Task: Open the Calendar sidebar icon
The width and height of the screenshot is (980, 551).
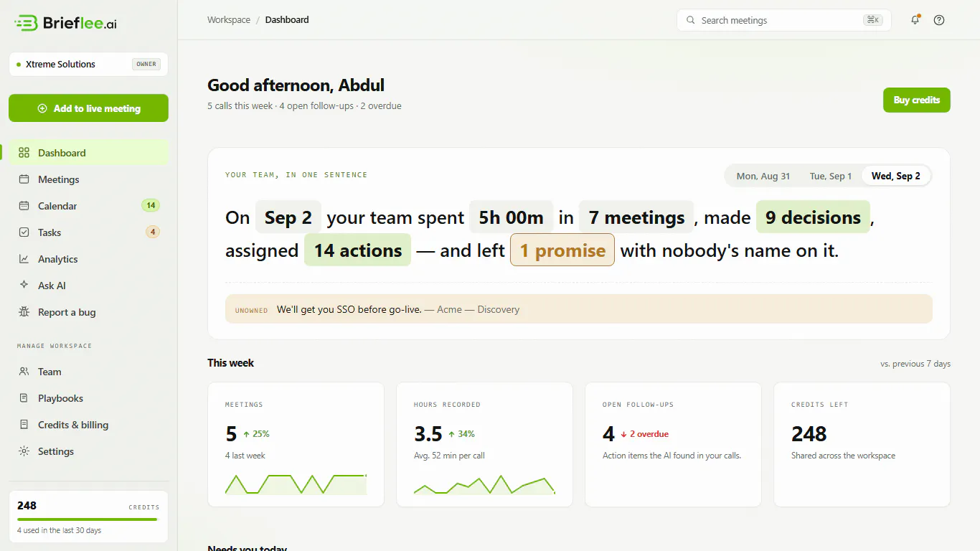Action: click(24, 206)
